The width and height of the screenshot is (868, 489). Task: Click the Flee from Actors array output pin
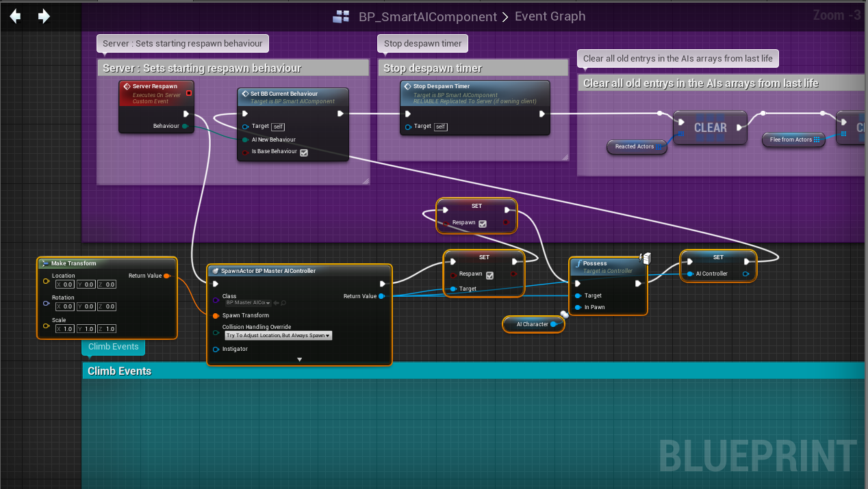[817, 140]
